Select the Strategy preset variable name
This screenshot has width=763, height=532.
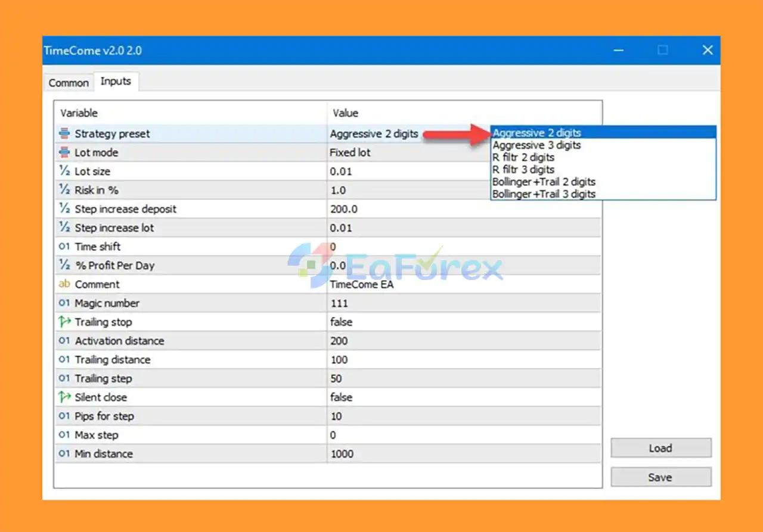tap(112, 134)
